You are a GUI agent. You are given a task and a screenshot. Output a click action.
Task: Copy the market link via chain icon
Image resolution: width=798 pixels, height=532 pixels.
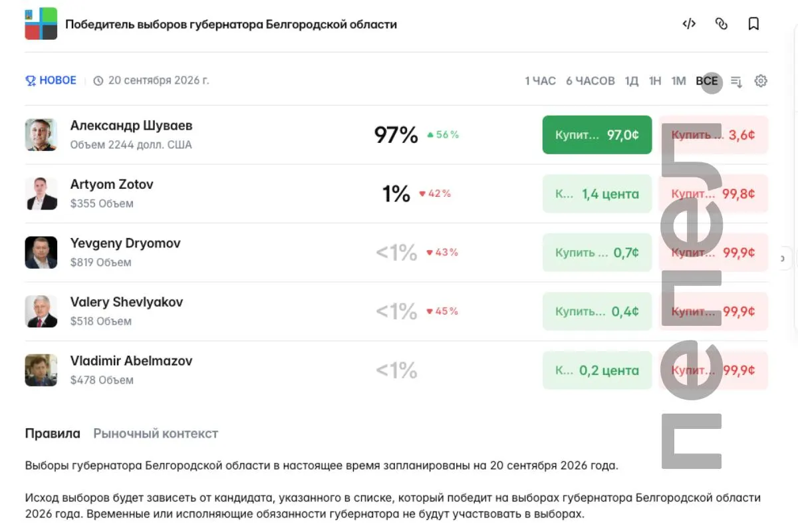click(x=722, y=24)
